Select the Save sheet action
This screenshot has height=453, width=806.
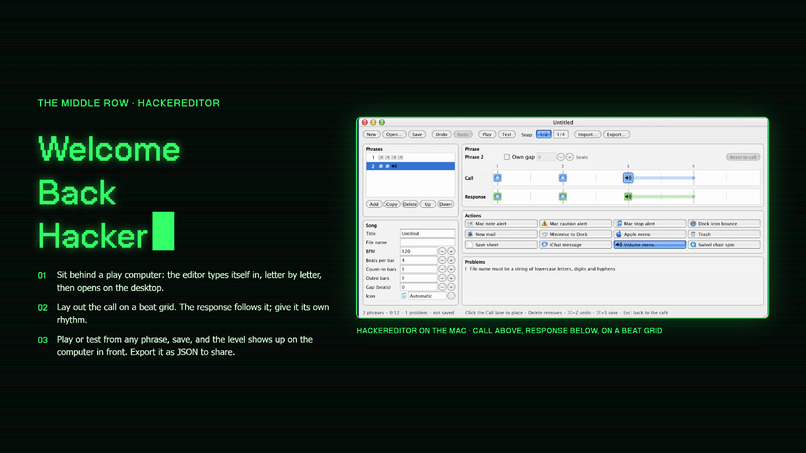(x=501, y=245)
